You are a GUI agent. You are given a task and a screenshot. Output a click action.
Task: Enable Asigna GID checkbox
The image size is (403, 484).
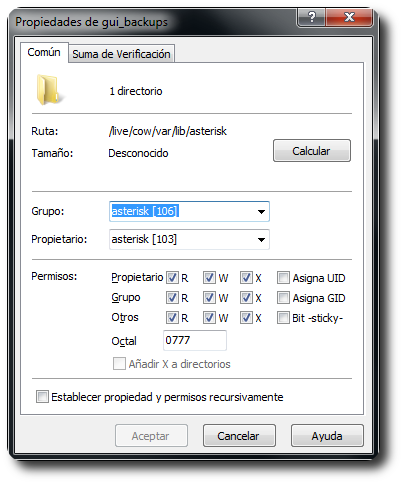click(283, 298)
